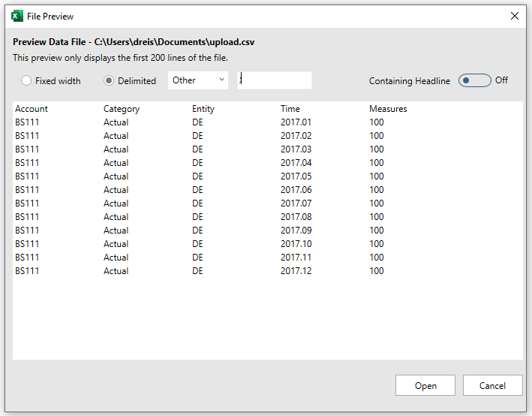Click the Preview Data File path heading
532x416 pixels.
pos(134,42)
